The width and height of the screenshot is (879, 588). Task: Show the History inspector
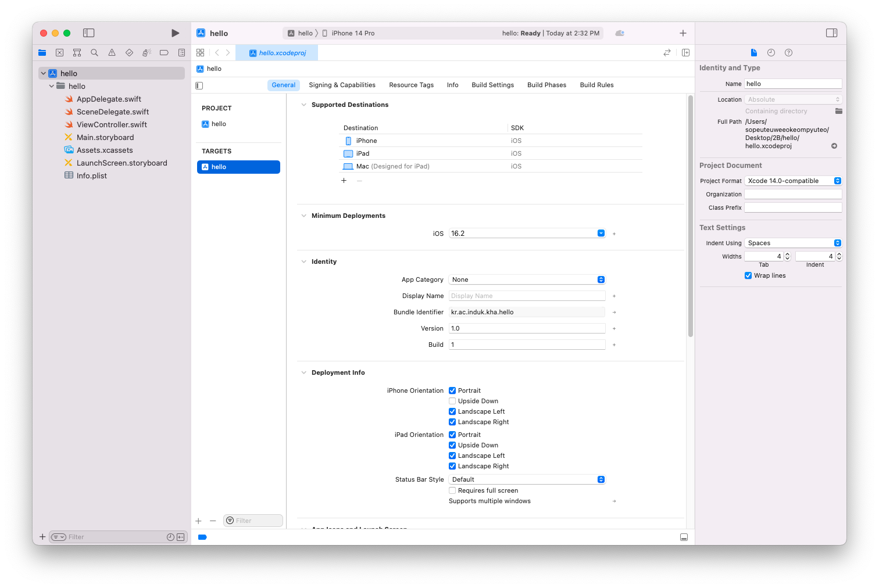(x=771, y=53)
